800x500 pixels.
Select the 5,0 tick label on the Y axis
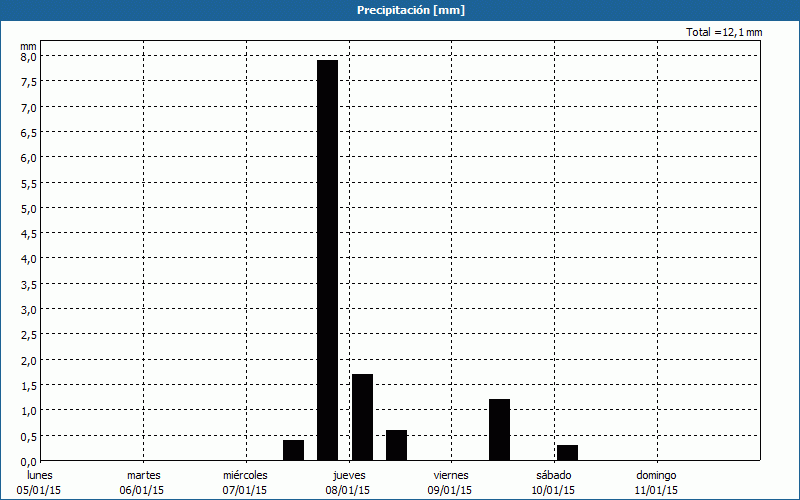29,208
